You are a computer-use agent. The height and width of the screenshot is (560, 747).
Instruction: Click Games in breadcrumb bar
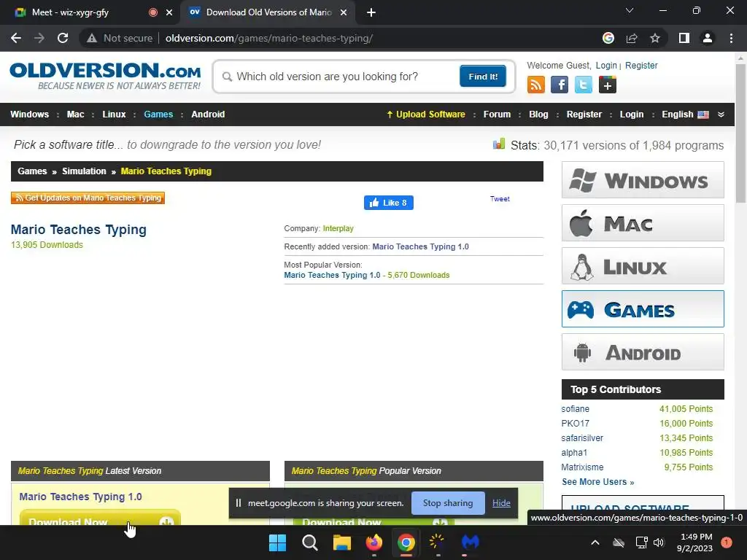[x=32, y=171]
